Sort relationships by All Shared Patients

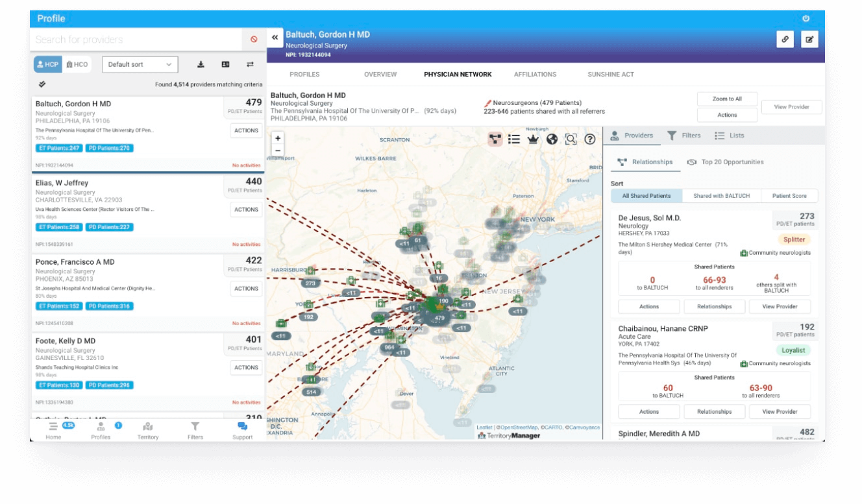pyautogui.click(x=646, y=196)
